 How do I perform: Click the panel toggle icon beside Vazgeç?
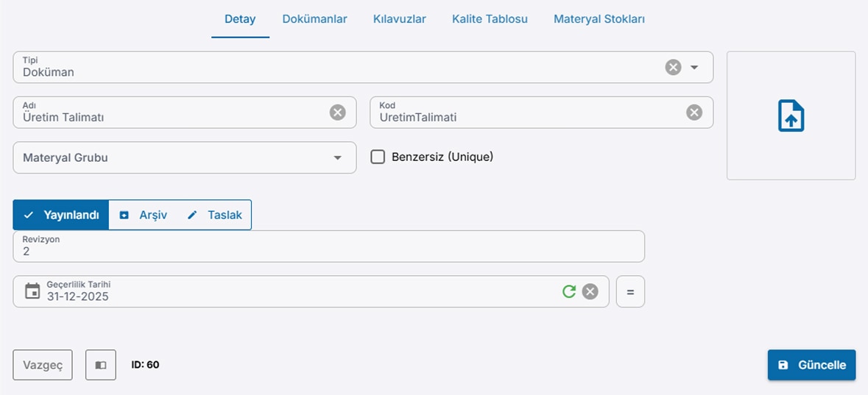pos(101,365)
